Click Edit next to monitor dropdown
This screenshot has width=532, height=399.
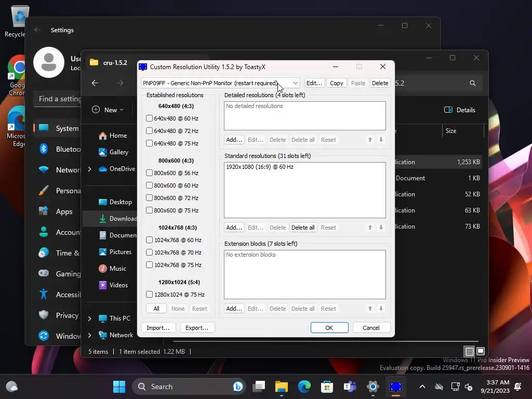[x=314, y=83]
